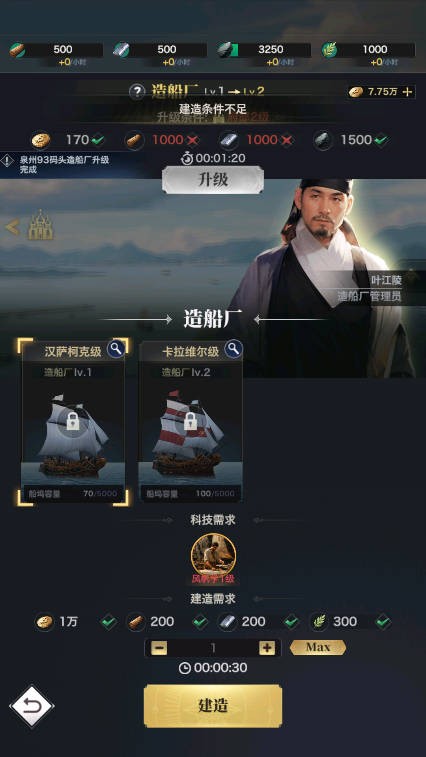The image size is (426, 757).
Task: Open the city castle icon
Action: pos(41,225)
